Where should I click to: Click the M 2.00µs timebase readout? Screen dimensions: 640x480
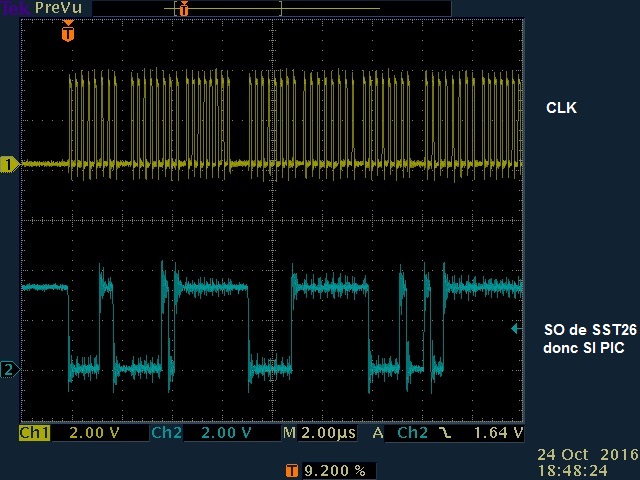pyautogui.click(x=320, y=433)
